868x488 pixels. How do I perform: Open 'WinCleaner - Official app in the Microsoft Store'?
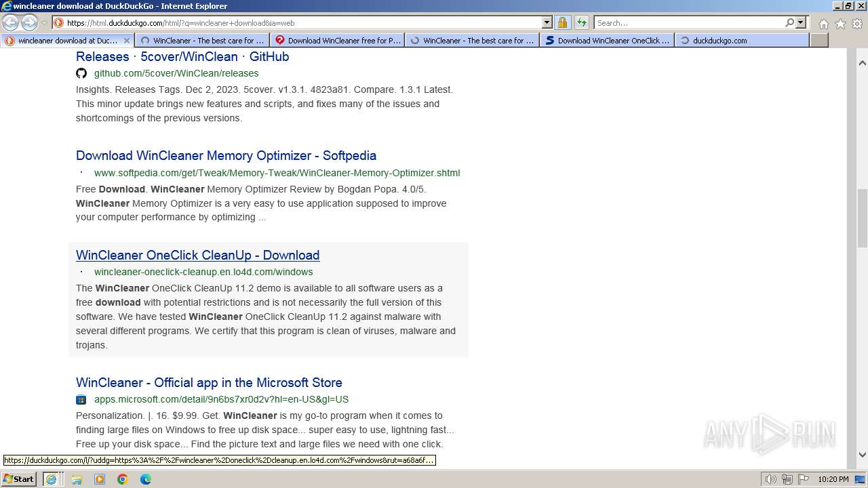(x=209, y=383)
